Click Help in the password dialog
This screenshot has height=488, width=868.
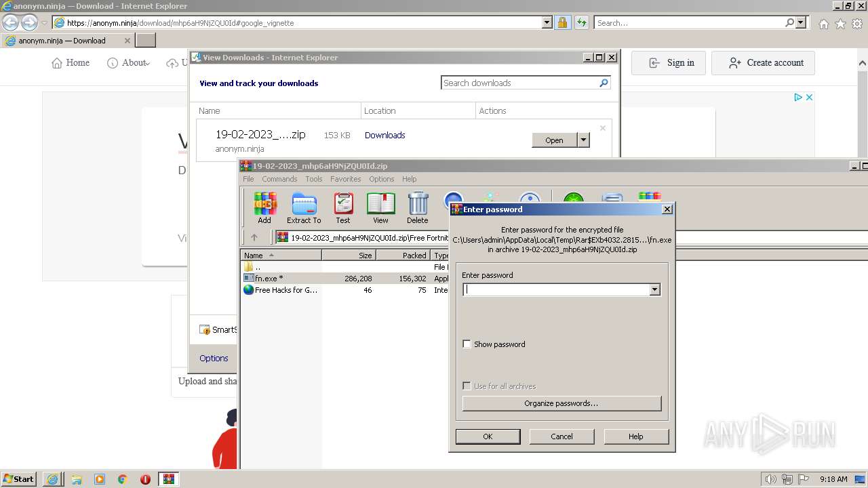pyautogui.click(x=635, y=436)
